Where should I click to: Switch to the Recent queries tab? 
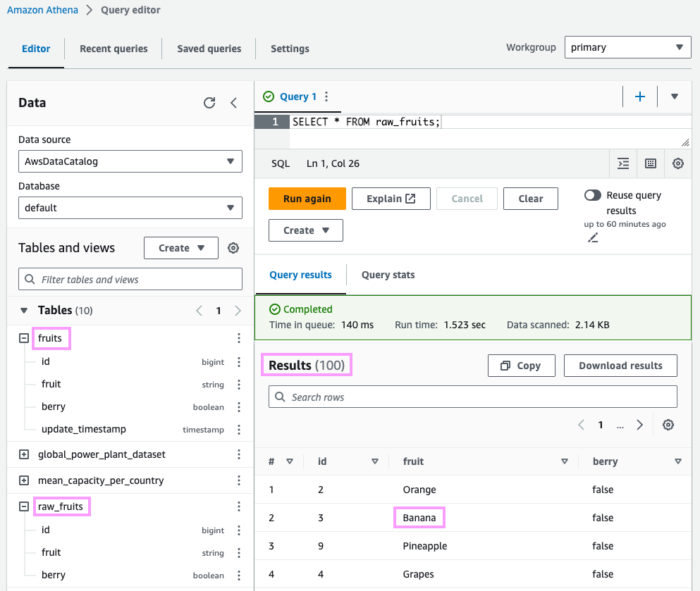coord(113,49)
